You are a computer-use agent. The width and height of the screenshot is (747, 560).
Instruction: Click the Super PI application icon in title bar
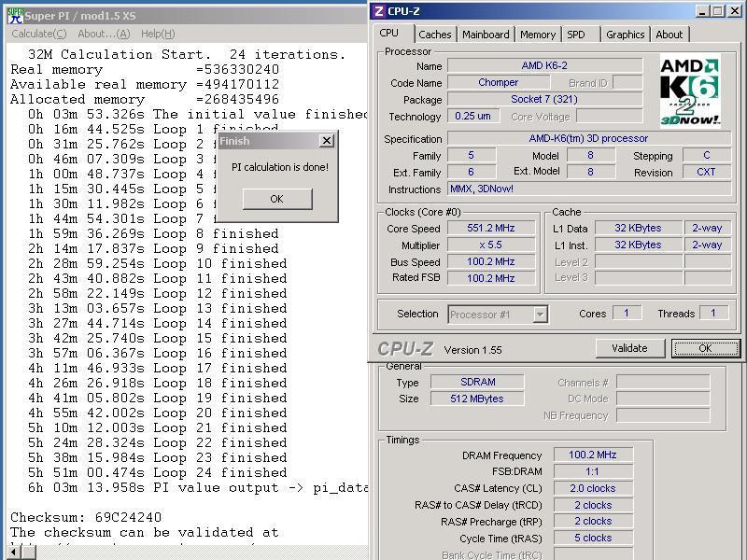[x=16, y=16]
